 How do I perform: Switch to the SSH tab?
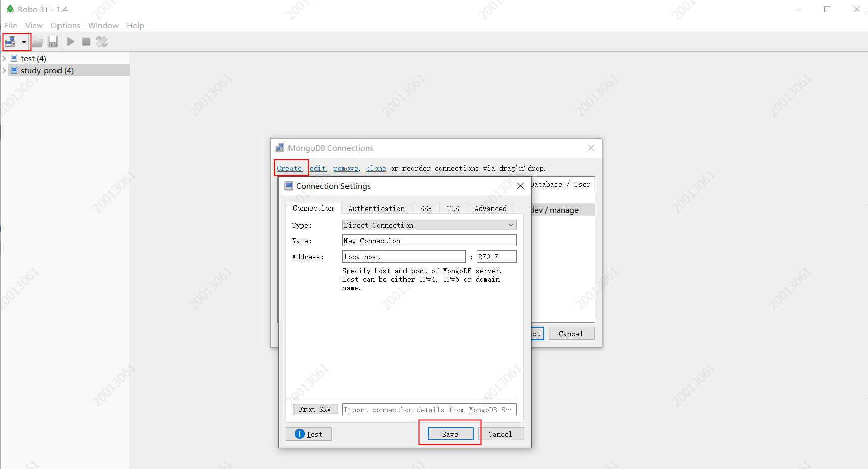coord(426,209)
